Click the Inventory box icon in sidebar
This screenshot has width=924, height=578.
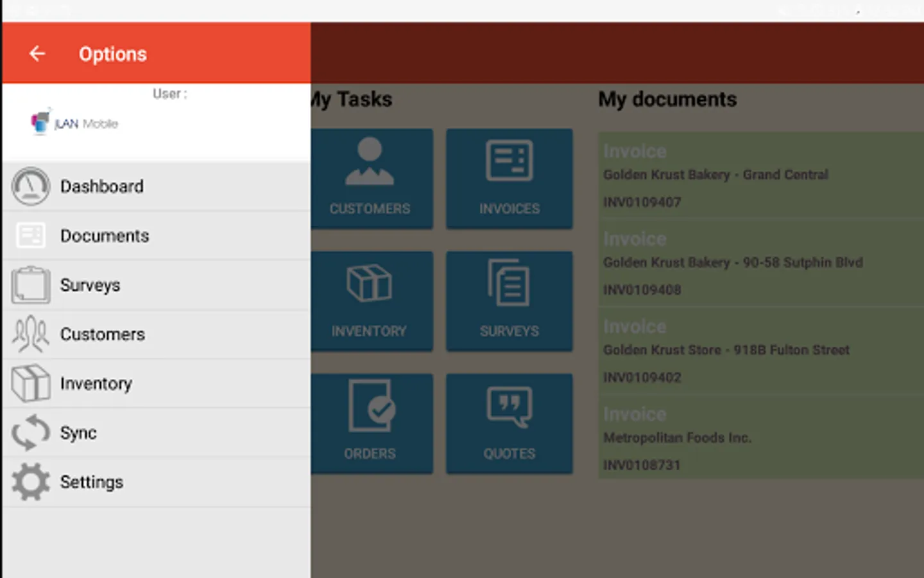[30, 383]
